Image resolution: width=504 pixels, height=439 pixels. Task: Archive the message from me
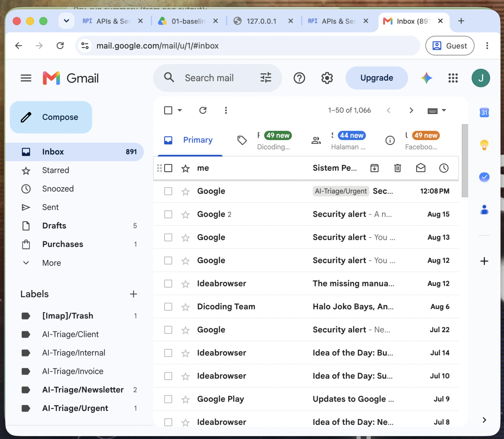point(375,168)
